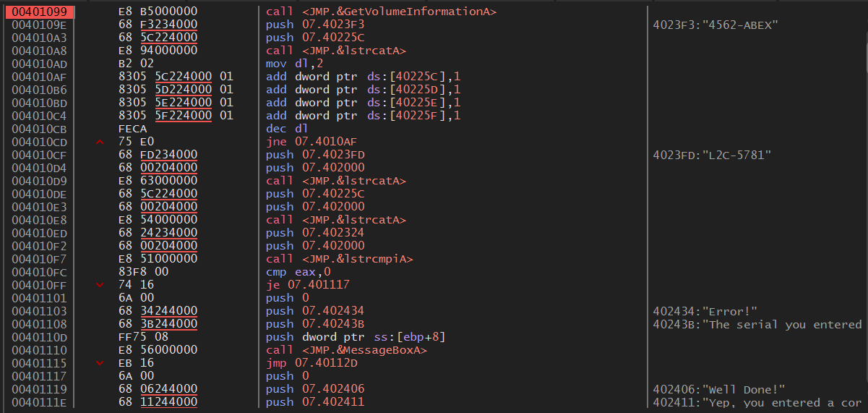Click the add dword ptr ds:[40225C],1 instruction
The image size is (868, 413).
(363, 77)
